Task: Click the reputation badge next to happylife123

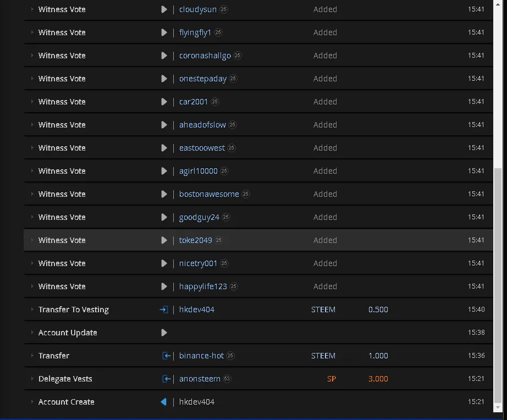Action: [234, 286]
